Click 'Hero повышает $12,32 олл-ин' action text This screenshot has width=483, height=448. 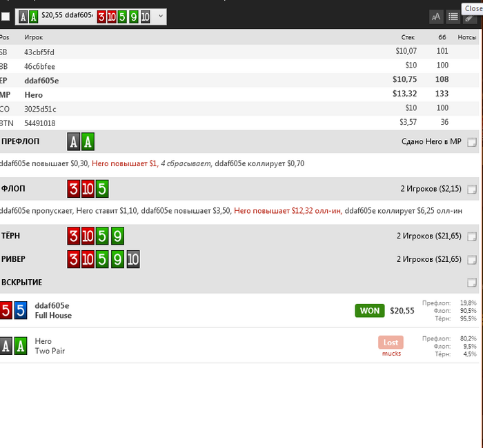(x=288, y=211)
